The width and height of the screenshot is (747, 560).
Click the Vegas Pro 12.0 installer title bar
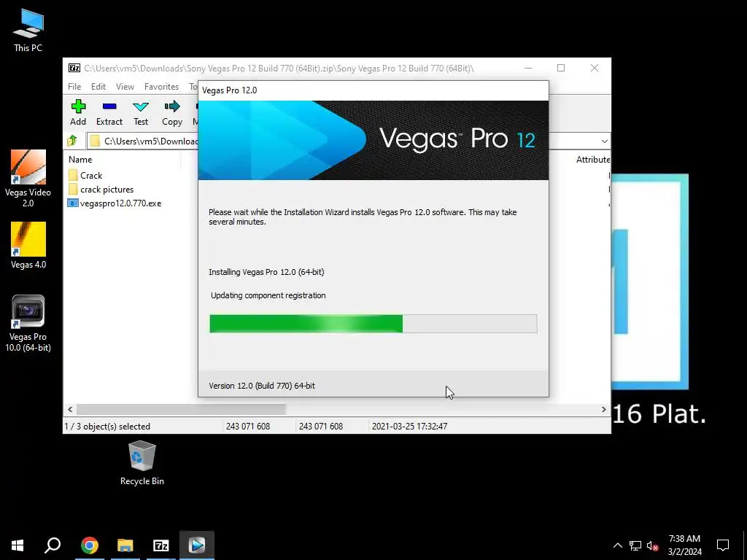click(373, 90)
